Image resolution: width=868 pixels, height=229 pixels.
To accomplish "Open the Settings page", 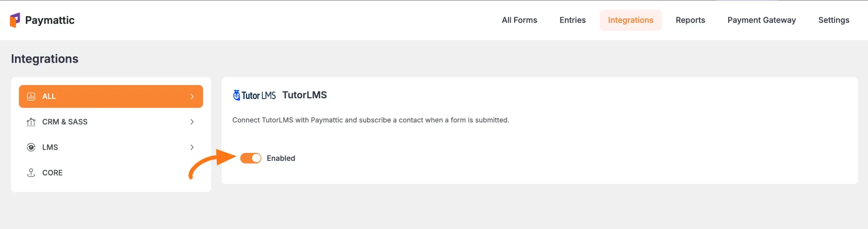I will pos(834,20).
